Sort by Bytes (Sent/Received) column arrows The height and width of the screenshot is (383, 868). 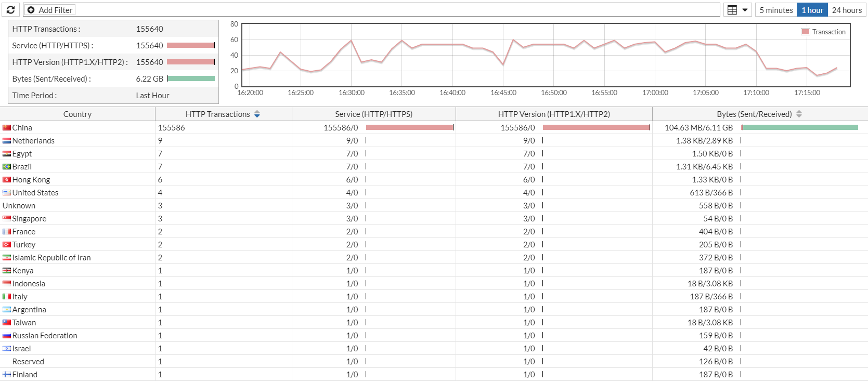coord(799,114)
